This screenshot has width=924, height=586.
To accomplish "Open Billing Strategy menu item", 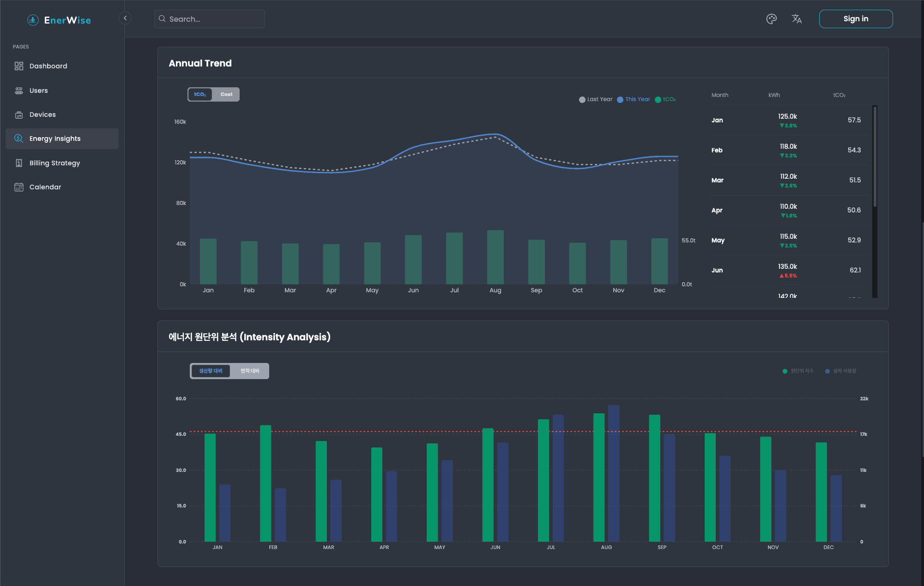I will [x=54, y=163].
